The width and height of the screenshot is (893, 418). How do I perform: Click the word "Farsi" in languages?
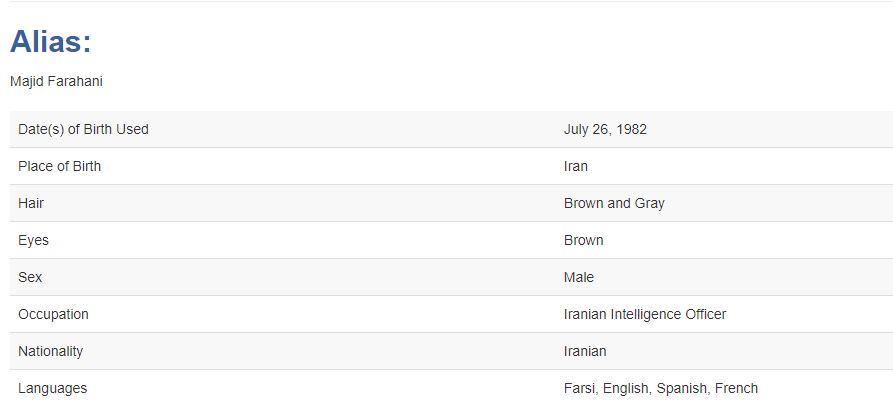[580, 388]
